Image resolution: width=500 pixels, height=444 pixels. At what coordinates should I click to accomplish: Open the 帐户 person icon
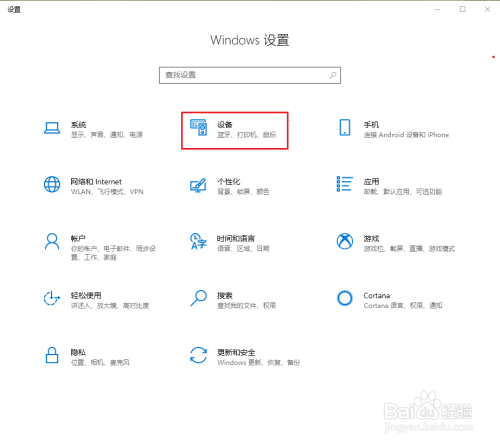[x=52, y=241]
